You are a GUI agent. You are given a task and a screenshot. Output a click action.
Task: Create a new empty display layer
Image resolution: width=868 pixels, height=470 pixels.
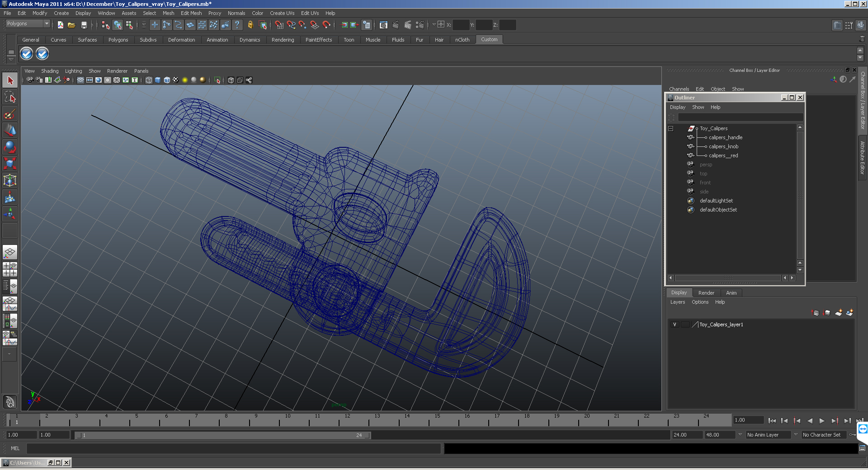pos(839,313)
